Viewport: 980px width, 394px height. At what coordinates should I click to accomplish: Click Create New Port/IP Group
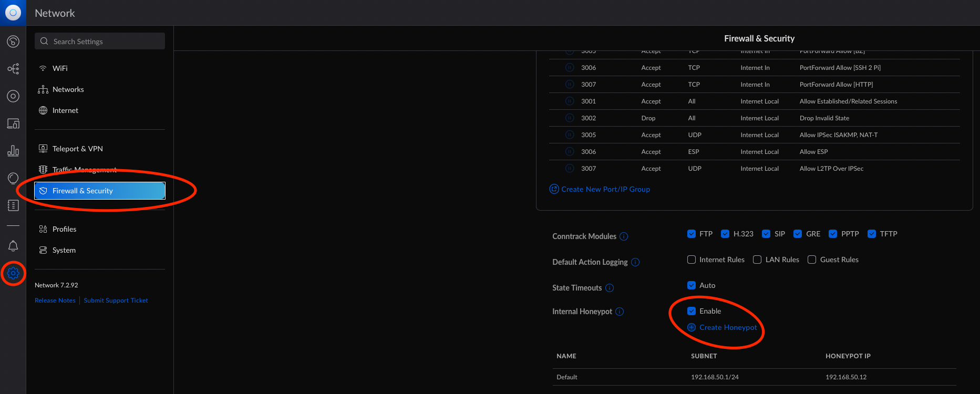(x=605, y=189)
